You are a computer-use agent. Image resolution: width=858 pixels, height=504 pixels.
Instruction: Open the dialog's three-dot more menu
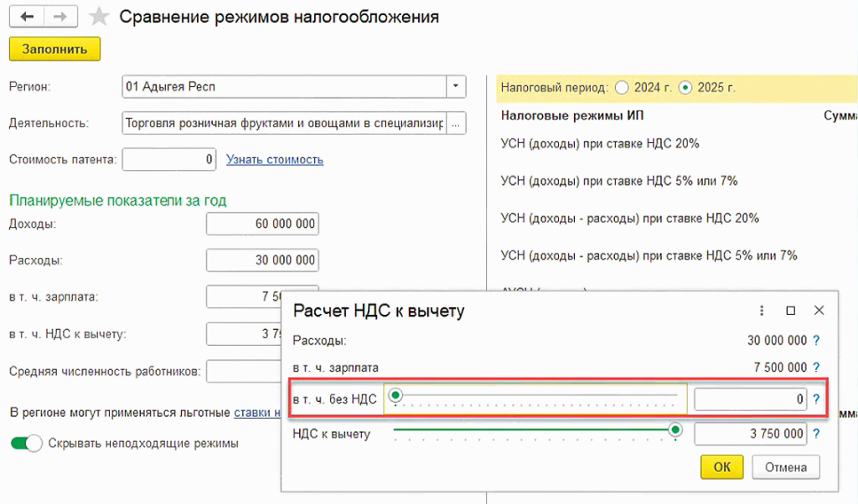762,311
